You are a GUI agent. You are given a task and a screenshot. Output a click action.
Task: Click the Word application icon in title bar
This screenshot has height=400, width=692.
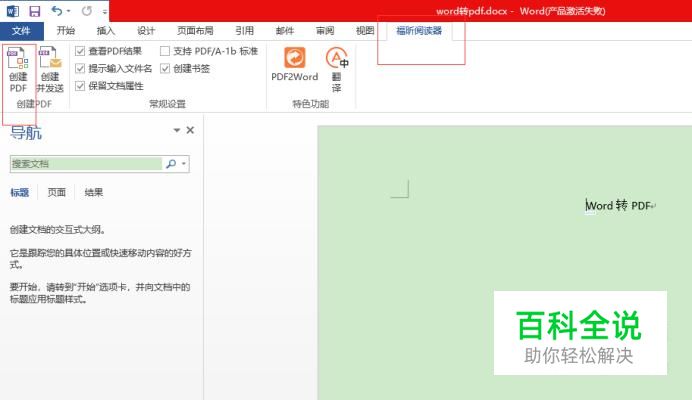tap(12, 11)
